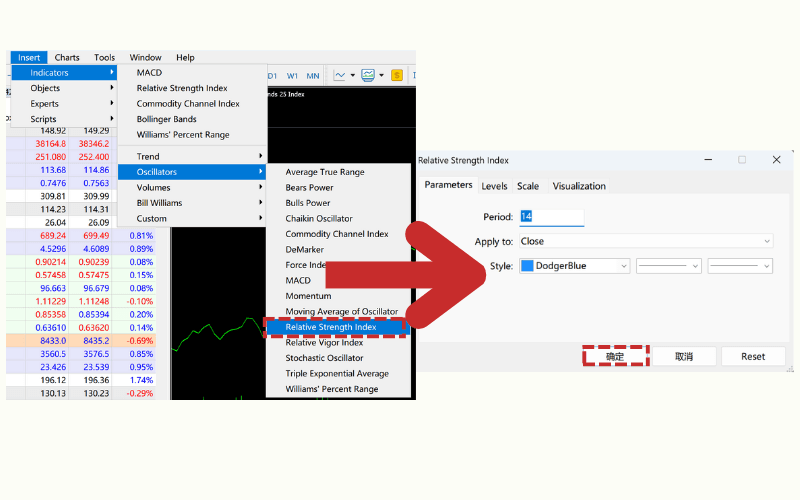Minimize the Relative Strength Index dialog

708,160
